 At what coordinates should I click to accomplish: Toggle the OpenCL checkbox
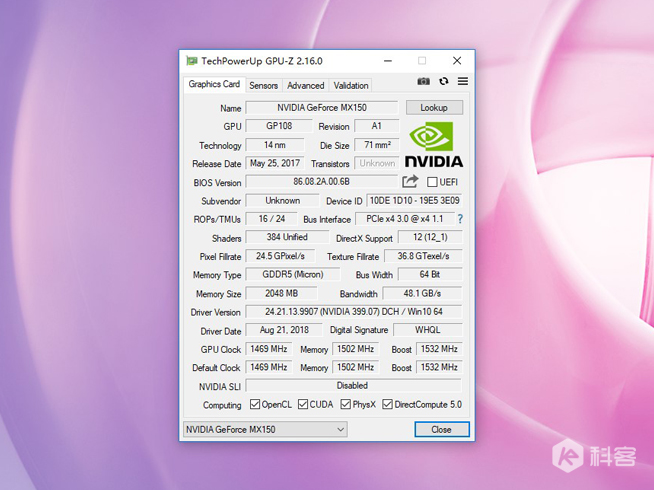click(x=255, y=405)
